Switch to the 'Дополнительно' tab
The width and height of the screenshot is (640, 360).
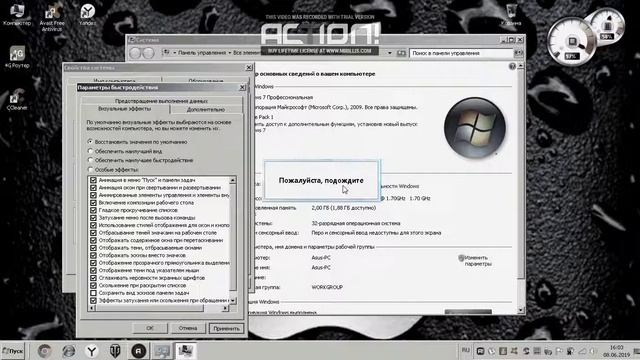coord(206,109)
